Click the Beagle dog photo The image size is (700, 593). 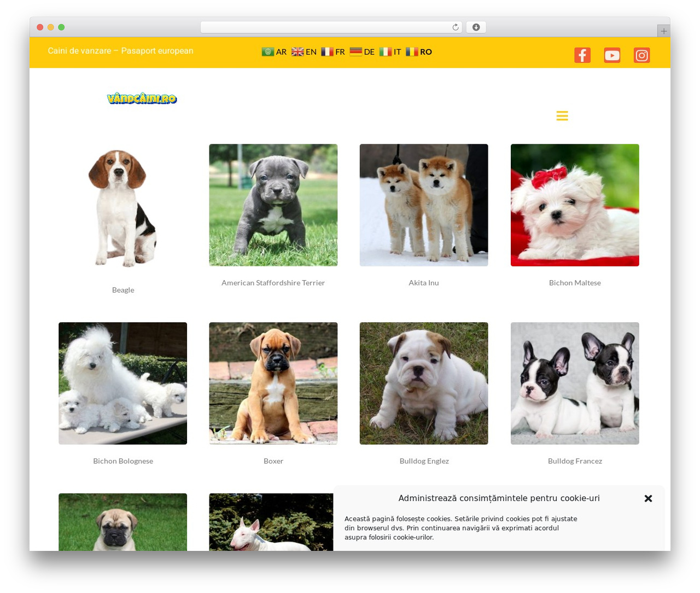(123, 208)
